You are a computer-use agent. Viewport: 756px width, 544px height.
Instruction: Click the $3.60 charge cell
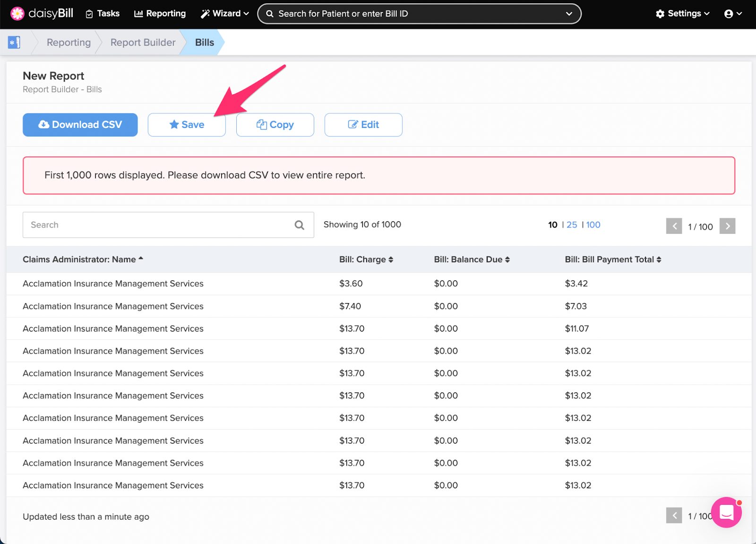[351, 284]
